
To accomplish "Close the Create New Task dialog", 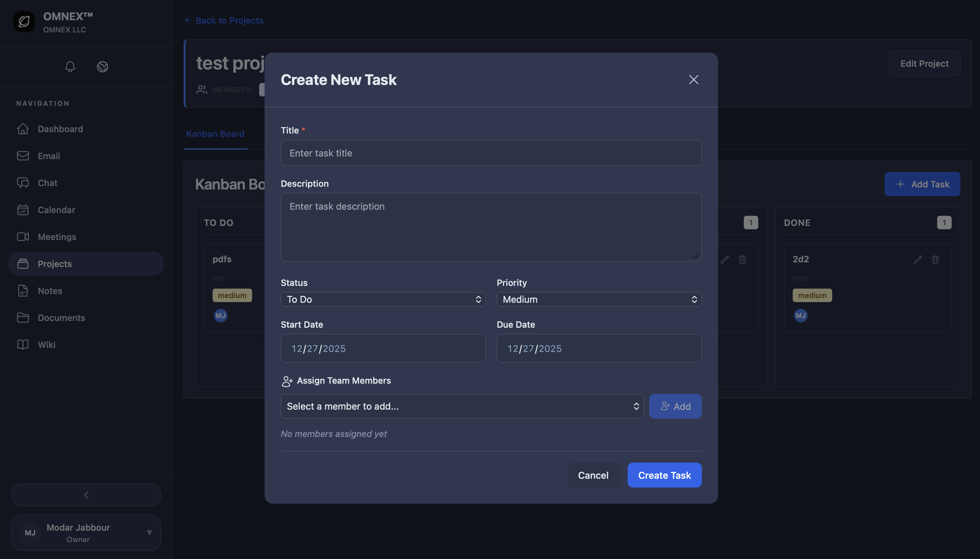I will tap(693, 80).
